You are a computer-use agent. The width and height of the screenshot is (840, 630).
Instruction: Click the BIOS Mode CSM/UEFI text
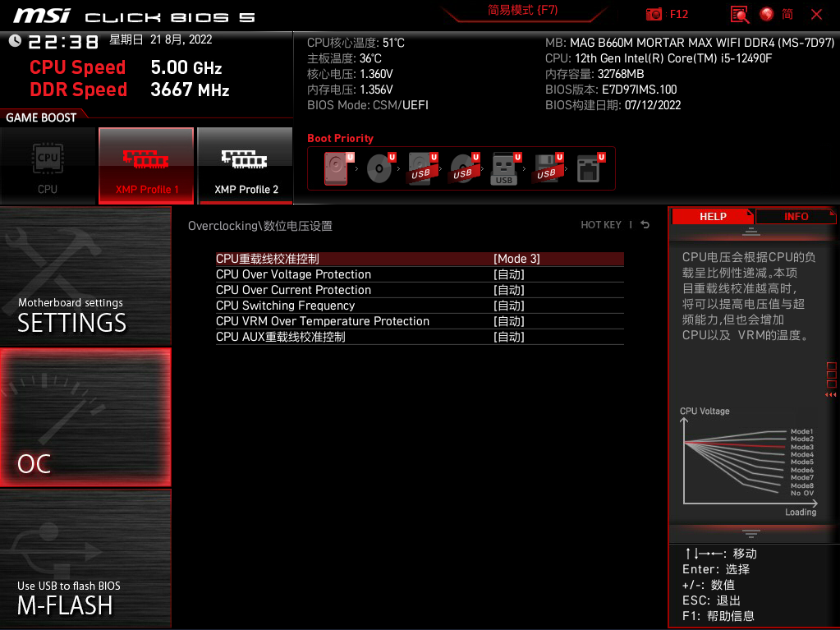(368, 105)
